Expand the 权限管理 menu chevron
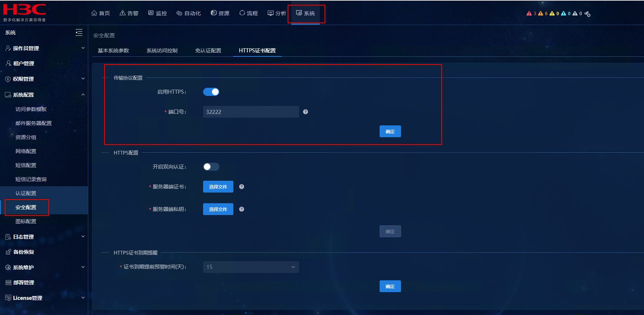The image size is (644, 315). [x=83, y=79]
